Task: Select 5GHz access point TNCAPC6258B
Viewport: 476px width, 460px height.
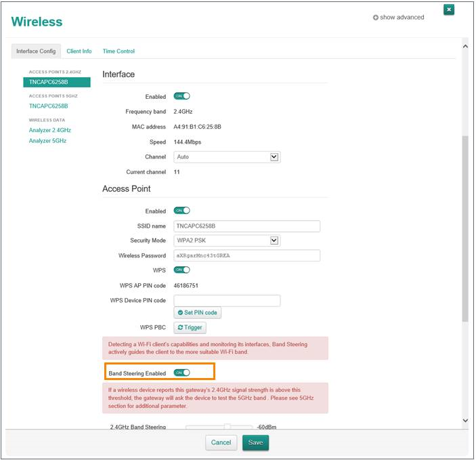Action: pos(48,106)
